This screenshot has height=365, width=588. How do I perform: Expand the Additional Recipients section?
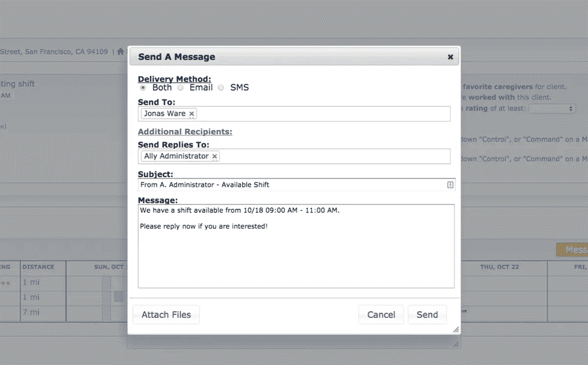185,132
